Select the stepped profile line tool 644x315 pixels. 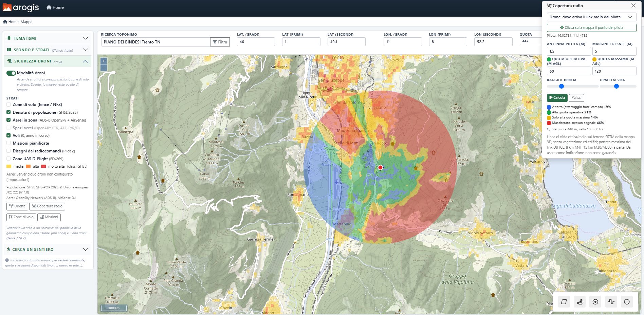click(x=611, y=301)
